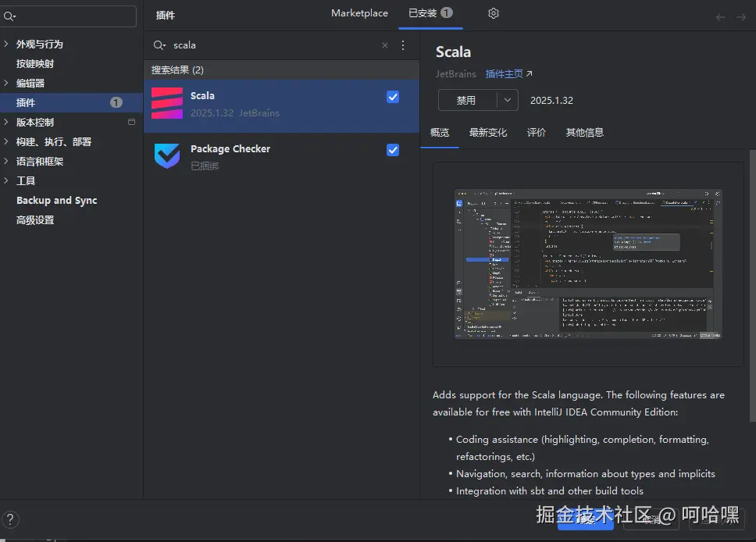This screenshot has width=756, height=542.
Task: Open the help question mark icon
Action: point(10,520)
